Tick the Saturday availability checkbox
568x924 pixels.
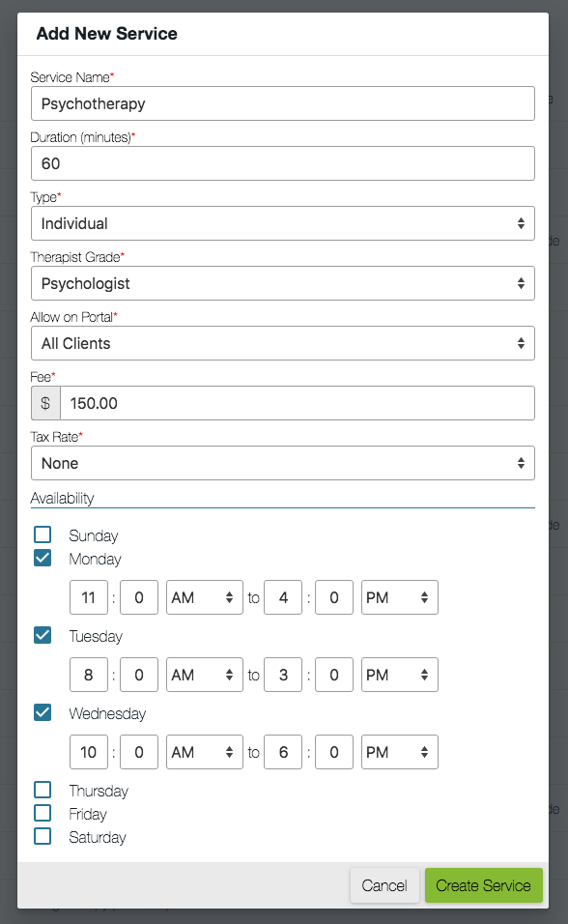click(43, 836)
